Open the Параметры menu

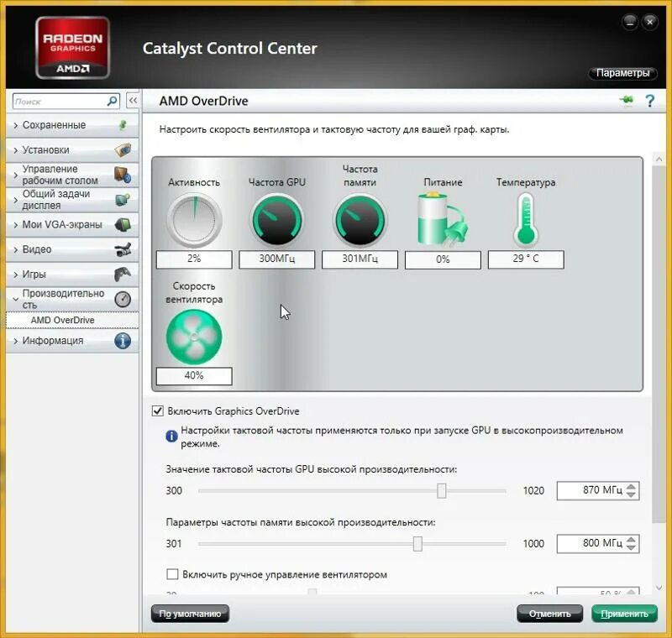622,73
